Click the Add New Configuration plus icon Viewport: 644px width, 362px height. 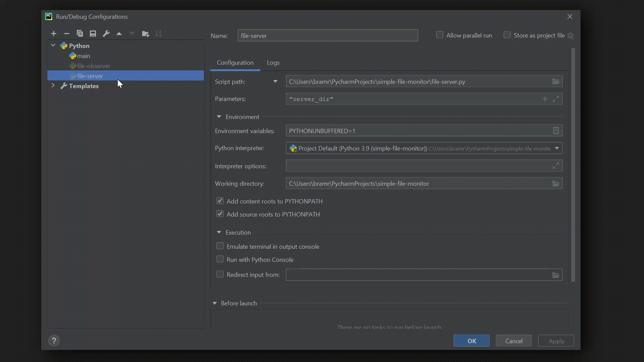tap(54, 34)
